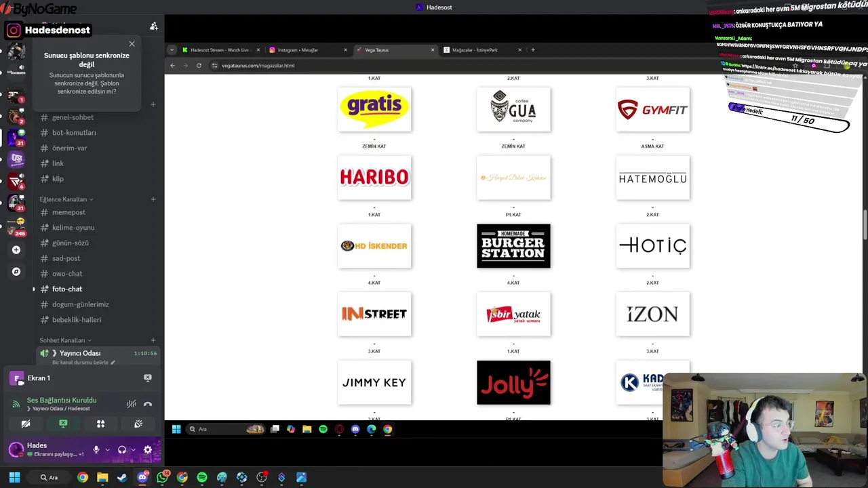Viewport: 868px width, 488px height.
Task: Switch to Instagram Mesajlar browser tab
Action: click(x=308, y=49)
